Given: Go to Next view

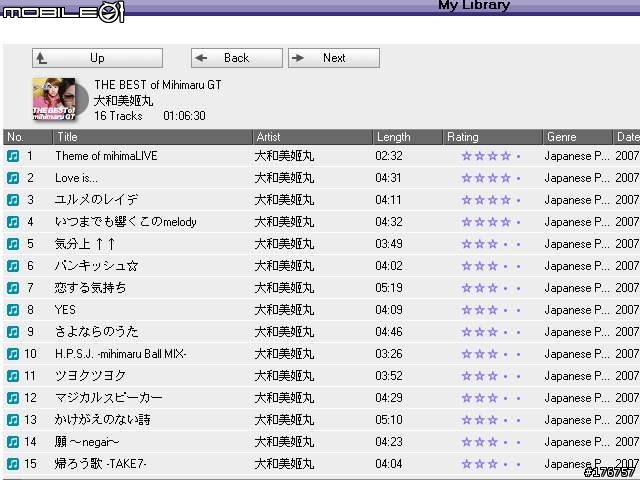Looking at the screenshot, I should (334, 58).
